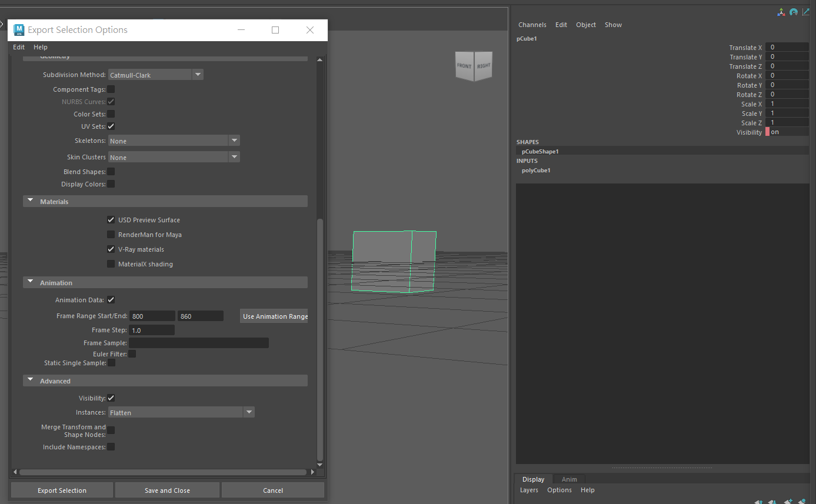Open the dialog's Help menu
This screenshot has width=816, height=504.
(41, 47)
